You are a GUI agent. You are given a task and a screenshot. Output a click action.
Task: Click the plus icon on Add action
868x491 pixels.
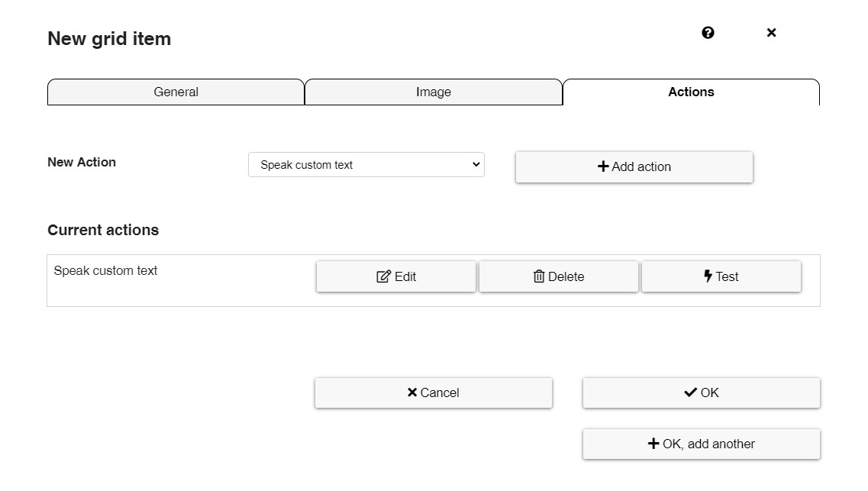pos(603,166)
